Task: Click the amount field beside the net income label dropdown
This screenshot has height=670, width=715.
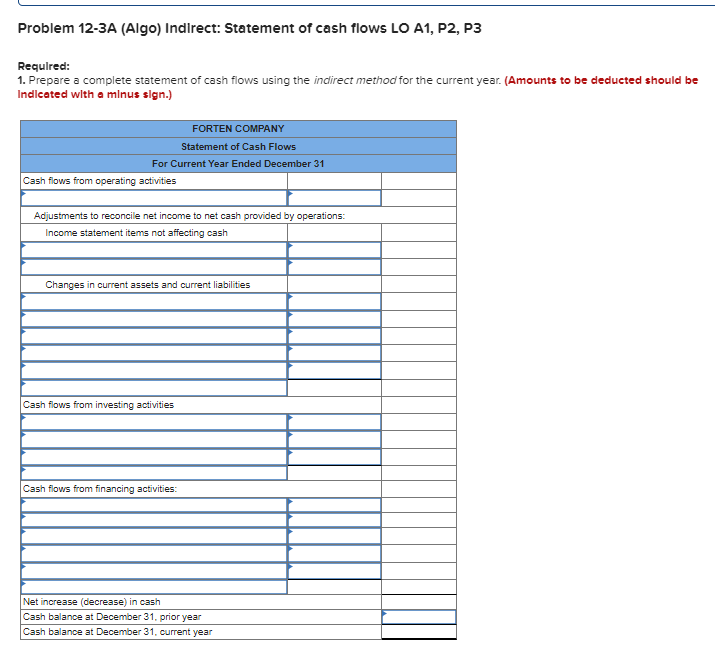Action: pos(334,198)
